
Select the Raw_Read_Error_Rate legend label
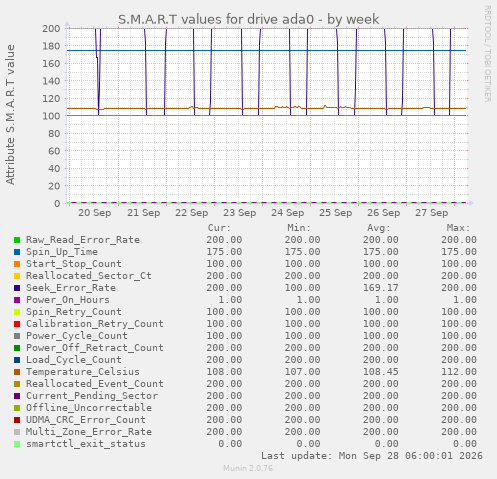point(83,240)
